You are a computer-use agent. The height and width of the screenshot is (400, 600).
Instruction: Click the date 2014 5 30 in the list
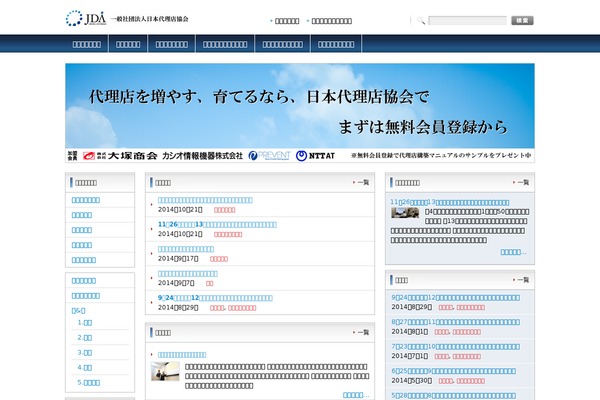[412, 381]
